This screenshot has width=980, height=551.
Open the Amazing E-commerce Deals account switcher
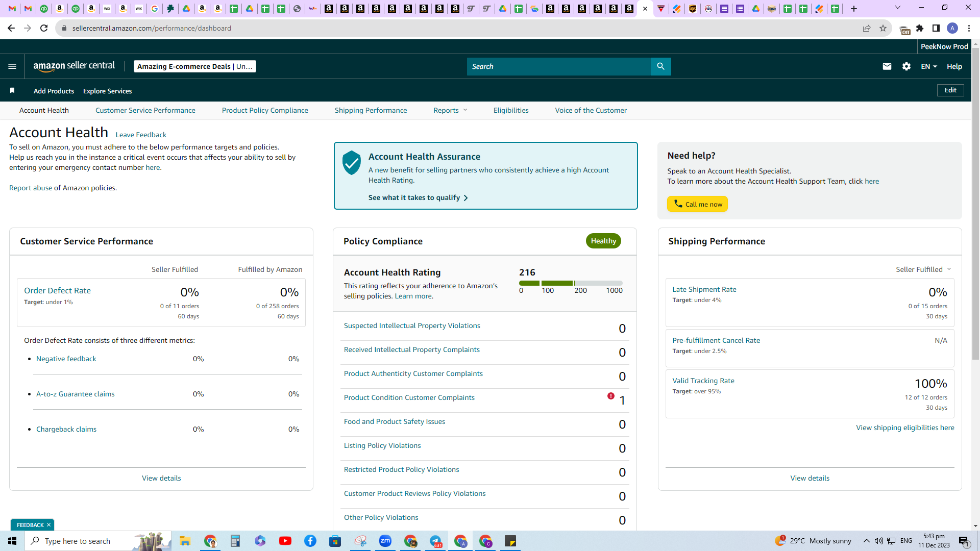[194, 66]
